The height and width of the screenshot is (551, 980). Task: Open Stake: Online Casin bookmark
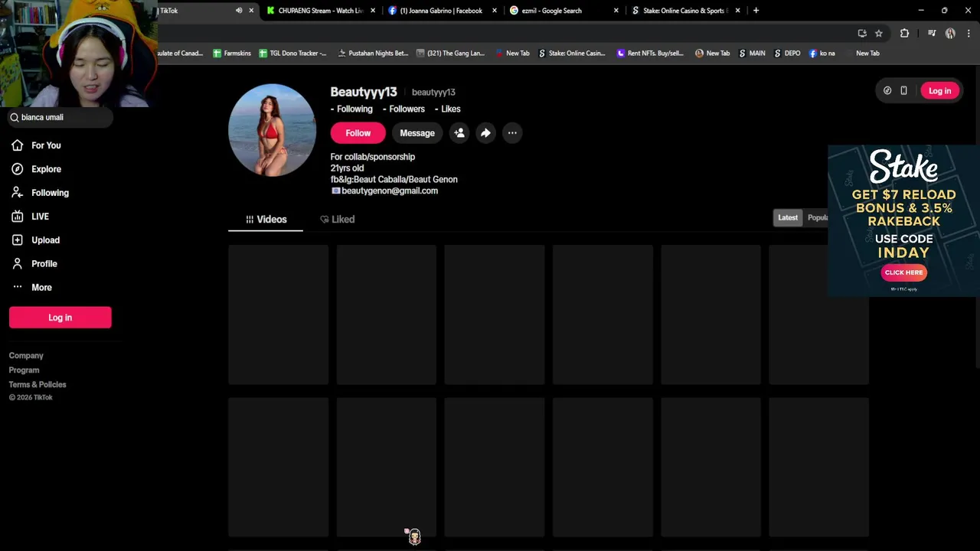(x=572, y=54)
